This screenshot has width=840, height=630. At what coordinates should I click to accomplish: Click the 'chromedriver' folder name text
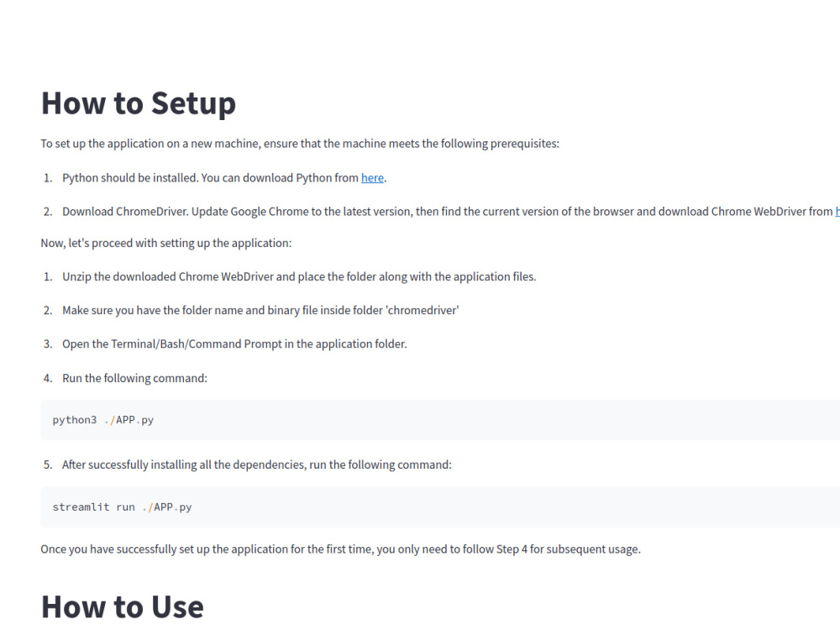click(x=423, y=311)
